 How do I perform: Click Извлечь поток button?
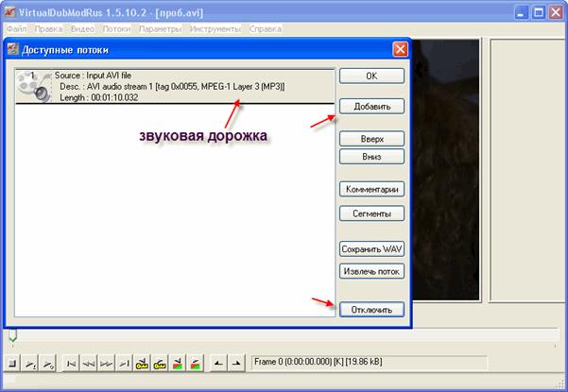(x=371, y=271)
